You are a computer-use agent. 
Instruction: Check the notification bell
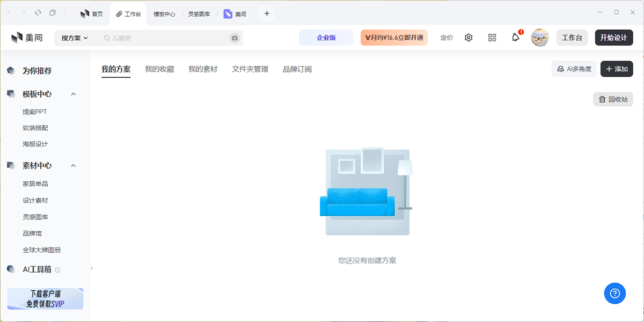[516, 38]
